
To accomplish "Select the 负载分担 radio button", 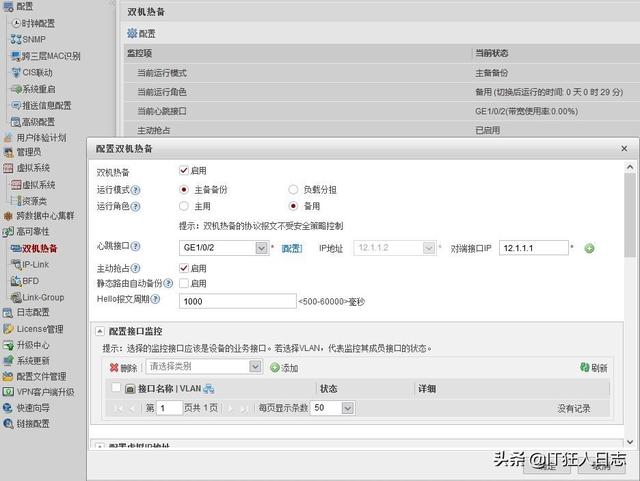I will click(x=293, y=189).
